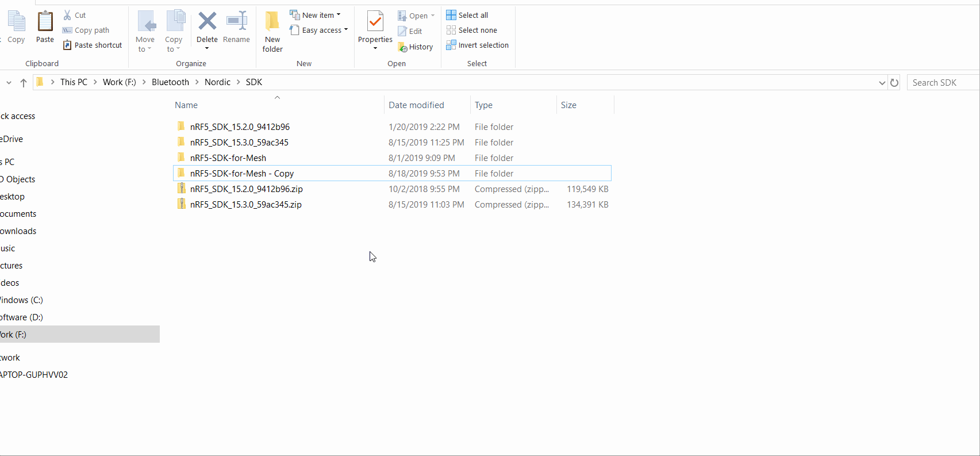Expand address bar history dropdown

[882, 83]
